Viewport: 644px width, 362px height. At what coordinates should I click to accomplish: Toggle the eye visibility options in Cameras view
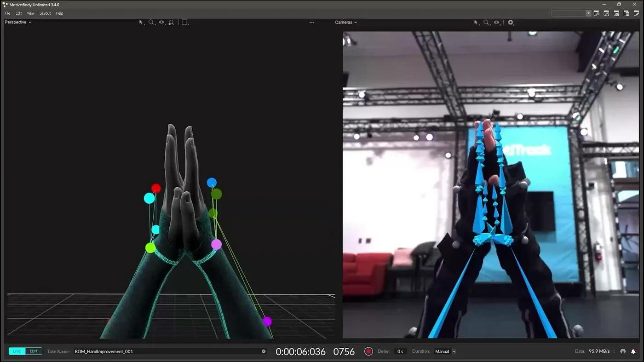(x=496, y=22)
